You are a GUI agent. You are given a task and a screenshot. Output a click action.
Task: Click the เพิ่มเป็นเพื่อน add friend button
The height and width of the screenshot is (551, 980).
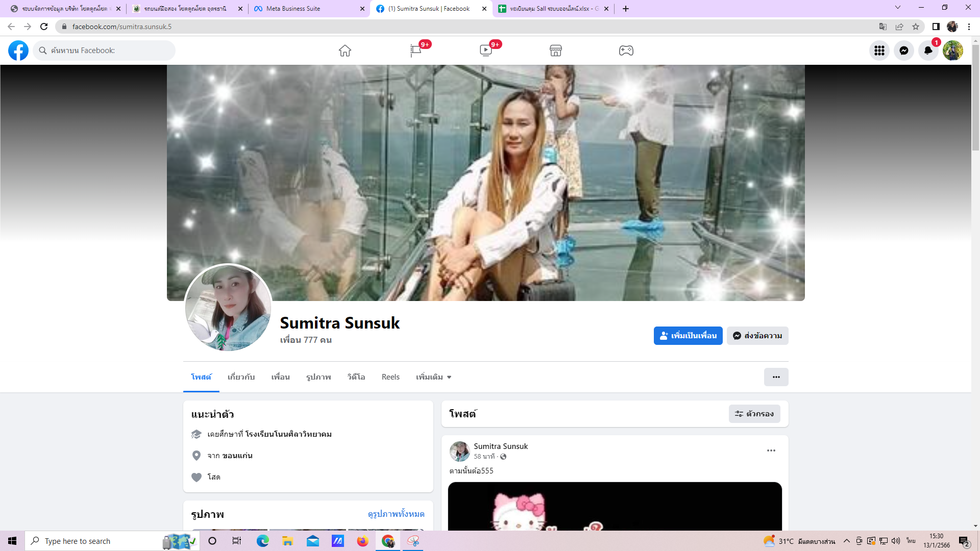(688, 336)
